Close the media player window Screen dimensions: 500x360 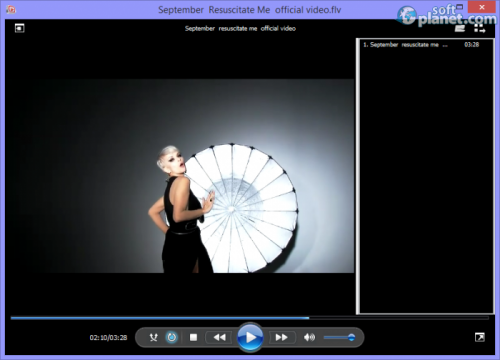tap(482, 7)
